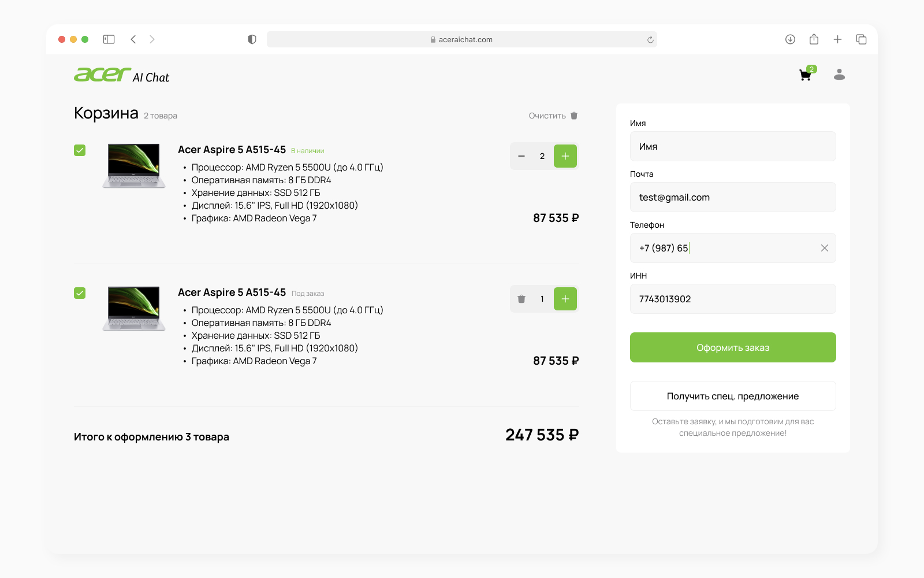Click the ИНН input field
This screenshot has height=578, width=924.
732,299
